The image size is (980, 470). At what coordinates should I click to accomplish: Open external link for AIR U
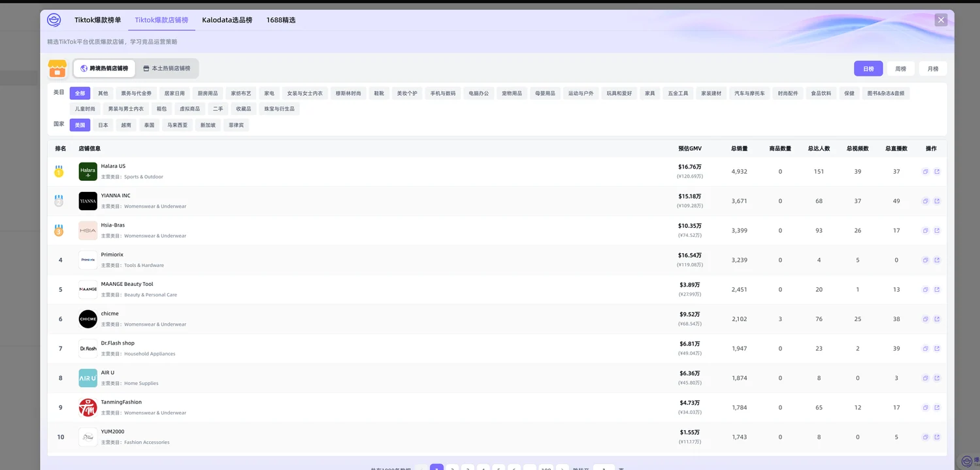point(937,378)
